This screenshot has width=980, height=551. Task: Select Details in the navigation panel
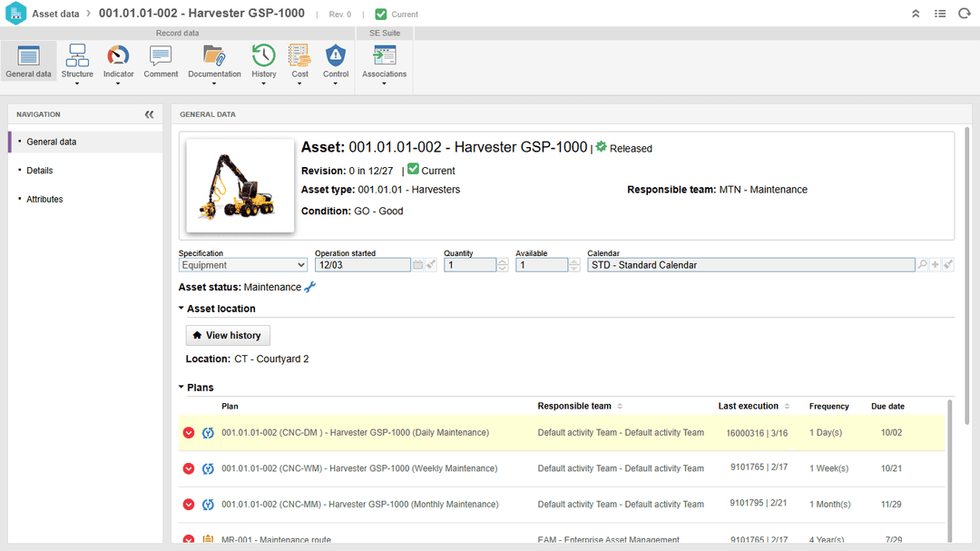[x=39, y=170]
